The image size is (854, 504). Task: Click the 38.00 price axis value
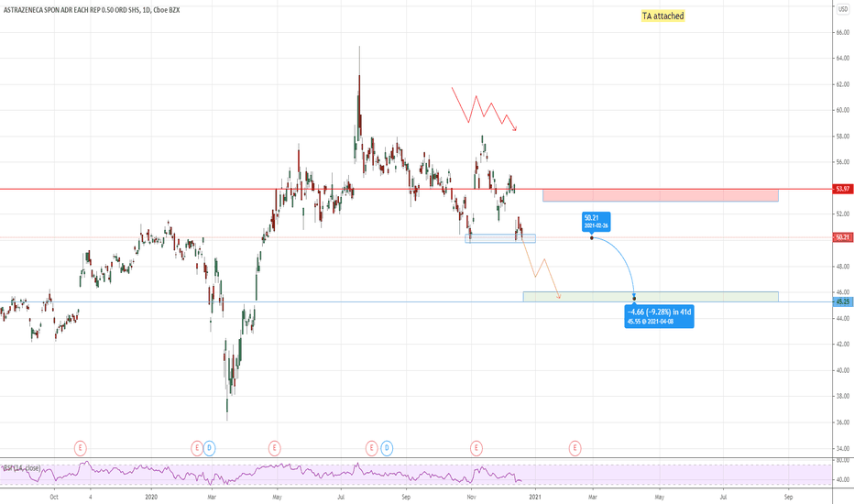point(843,396)
